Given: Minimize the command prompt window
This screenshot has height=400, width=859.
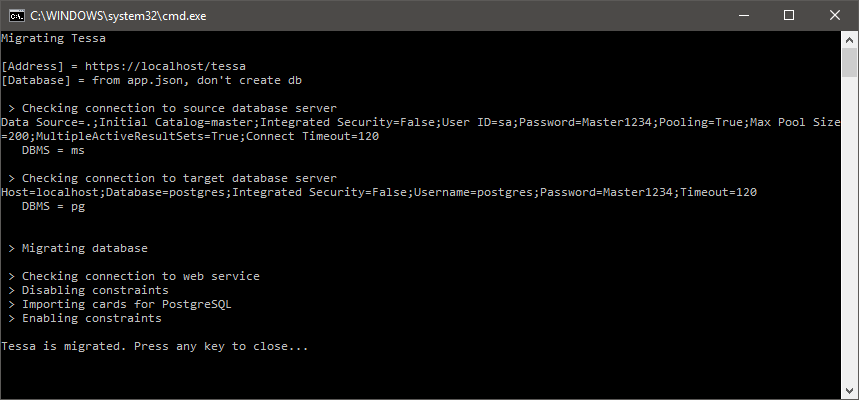Looking at the screenshot, I should (743, 15).
